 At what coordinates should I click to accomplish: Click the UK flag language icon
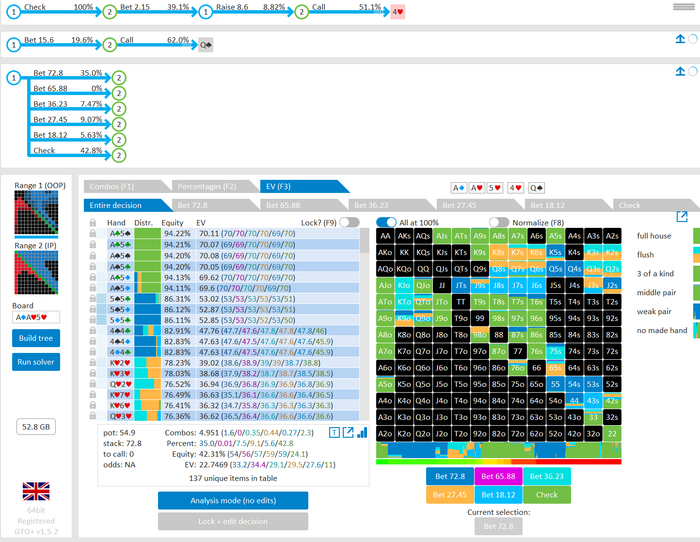[36, 491]
